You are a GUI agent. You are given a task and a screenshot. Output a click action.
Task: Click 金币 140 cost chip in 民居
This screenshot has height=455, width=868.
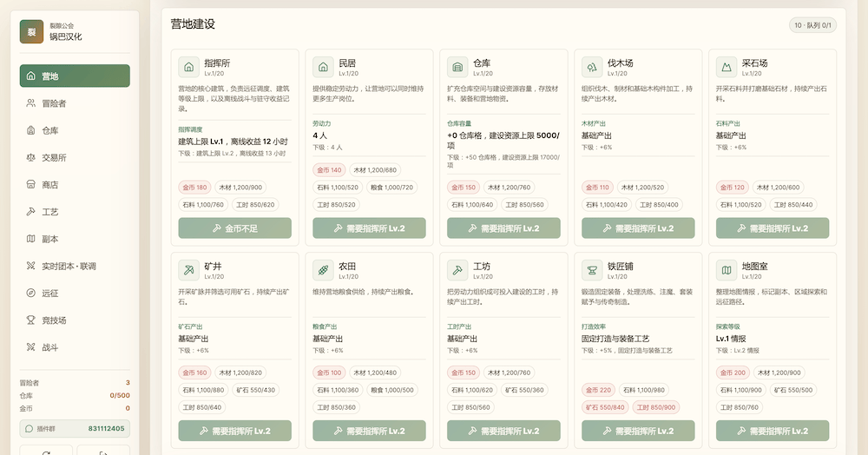[329, 170]
